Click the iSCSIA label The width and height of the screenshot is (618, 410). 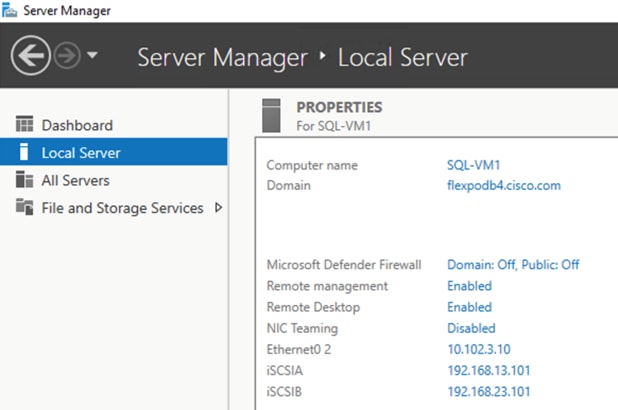coord(285,371)
